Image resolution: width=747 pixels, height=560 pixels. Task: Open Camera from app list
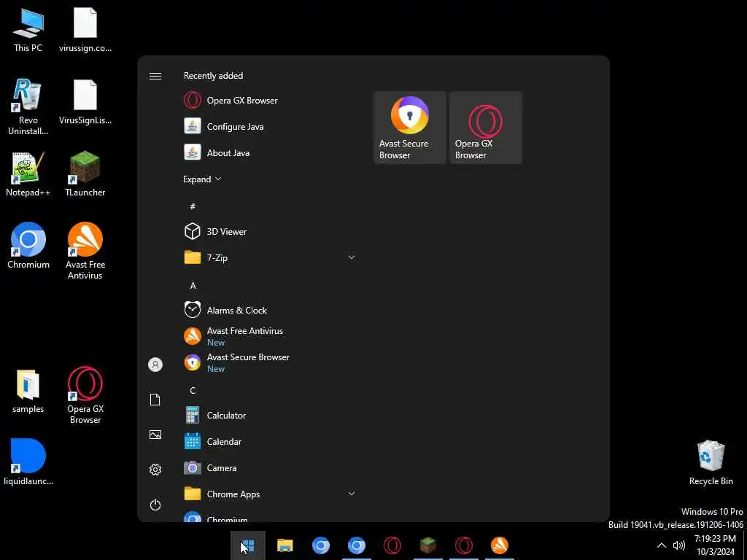271,467
